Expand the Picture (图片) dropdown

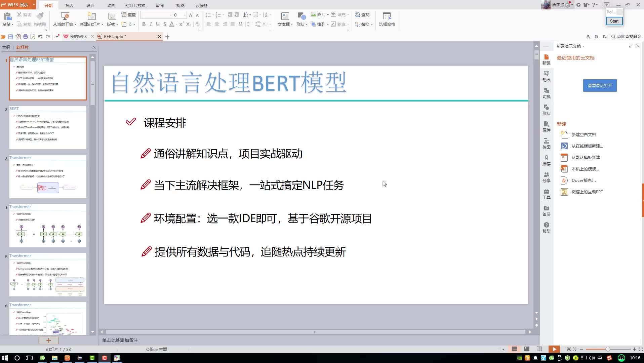click(x=328, y=15)
